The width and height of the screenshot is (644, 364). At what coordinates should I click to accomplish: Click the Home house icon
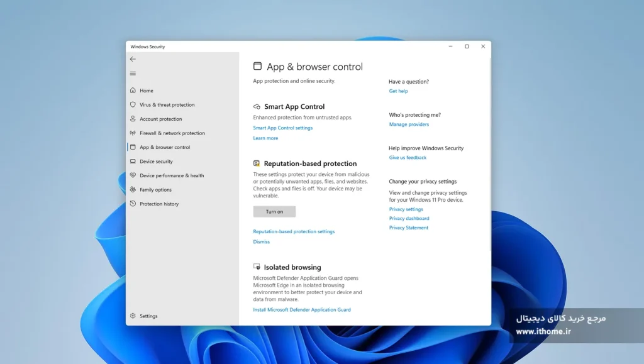coord(133,91)
